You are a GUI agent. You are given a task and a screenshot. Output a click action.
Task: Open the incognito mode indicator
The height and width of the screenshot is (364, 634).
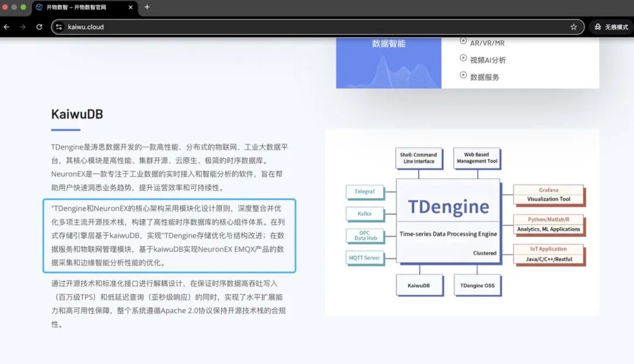pos(611,26)
